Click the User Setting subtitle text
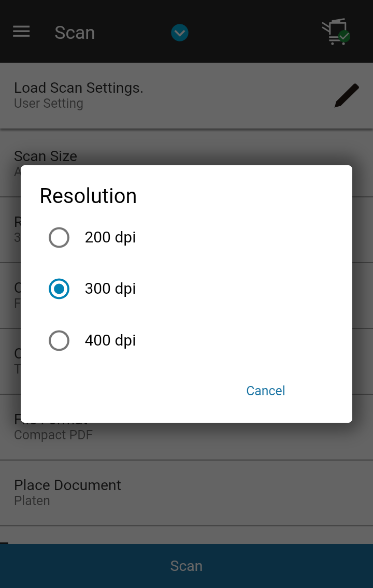Image resolution: width=373 pixels, height=588 pixels. pos(49,104)
